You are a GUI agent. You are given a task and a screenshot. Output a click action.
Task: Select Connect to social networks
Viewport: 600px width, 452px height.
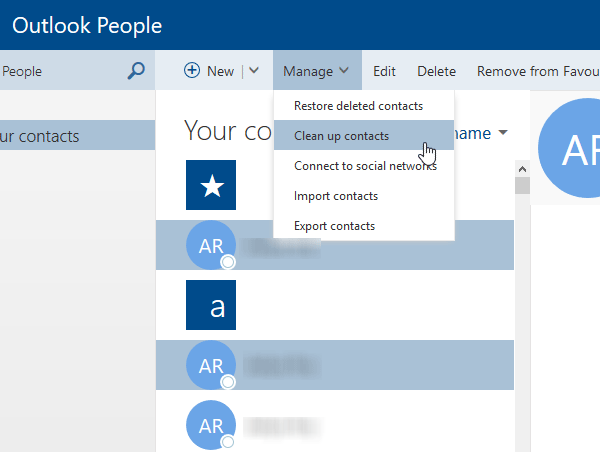point(364,166)
